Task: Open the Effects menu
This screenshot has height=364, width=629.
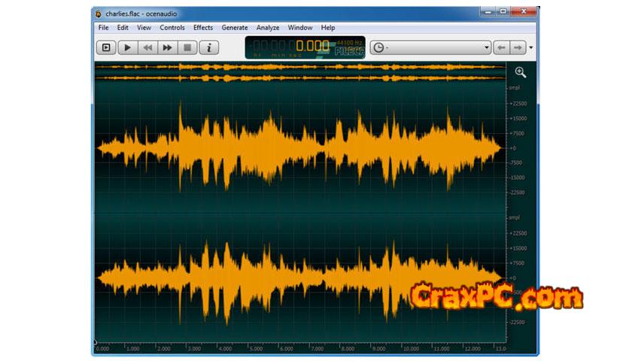Action: tap(203, 28)
